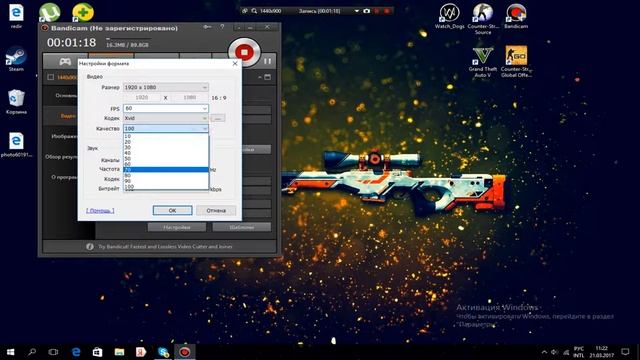Click the width field showing 1920
This screenshot has width=640, height=360.
pyautogui.click(x=142, y=98)
